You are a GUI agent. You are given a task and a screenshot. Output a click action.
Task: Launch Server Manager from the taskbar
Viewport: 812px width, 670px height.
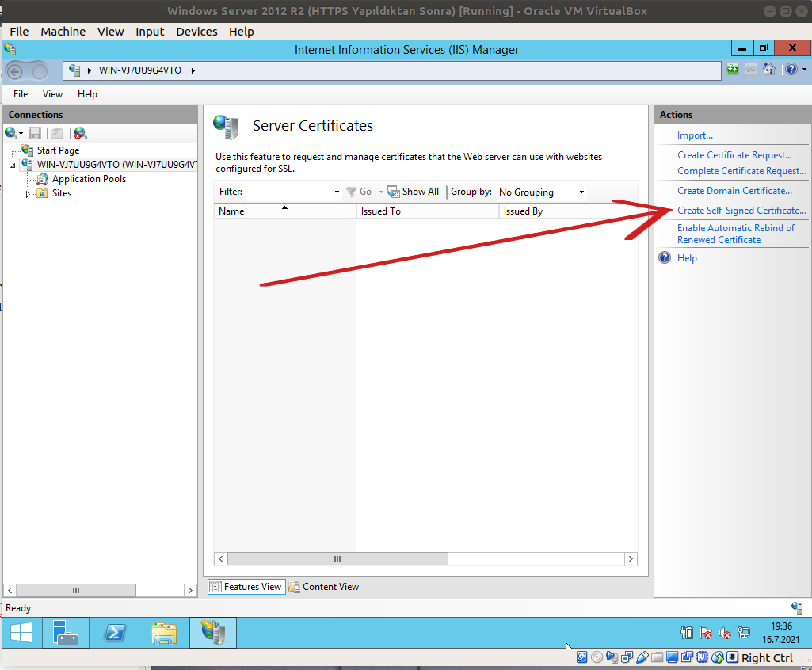pos(66,633)
